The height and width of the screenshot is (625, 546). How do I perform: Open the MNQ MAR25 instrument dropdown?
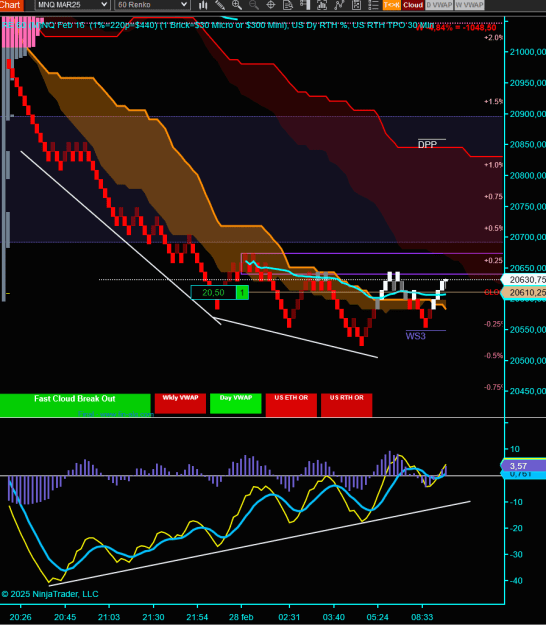[x=72, y=5]
